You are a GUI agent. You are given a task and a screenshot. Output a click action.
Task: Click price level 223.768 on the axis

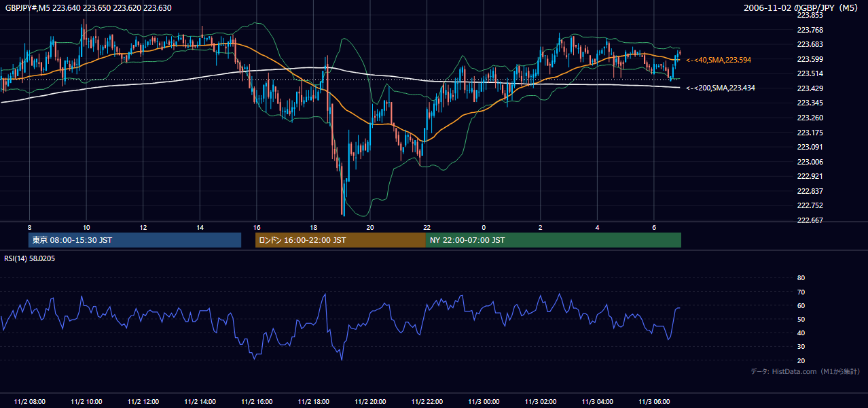[x=810, y=30]
